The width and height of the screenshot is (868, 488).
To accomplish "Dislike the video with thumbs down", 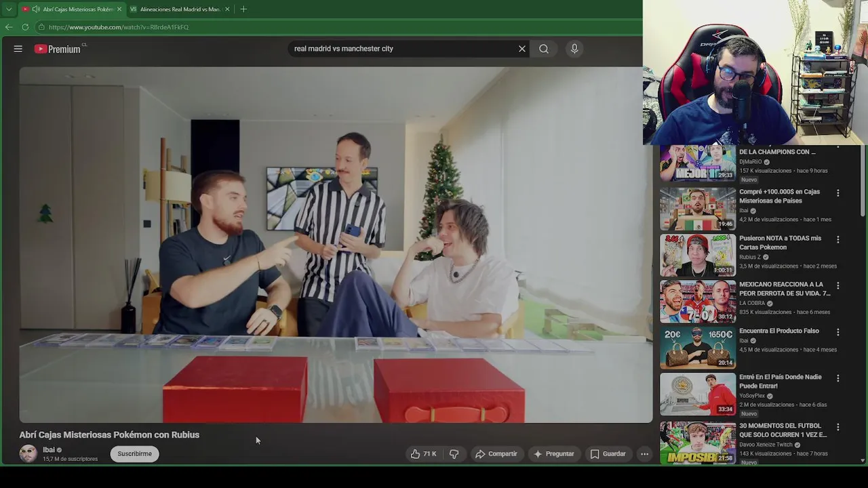I will [454, 453].
